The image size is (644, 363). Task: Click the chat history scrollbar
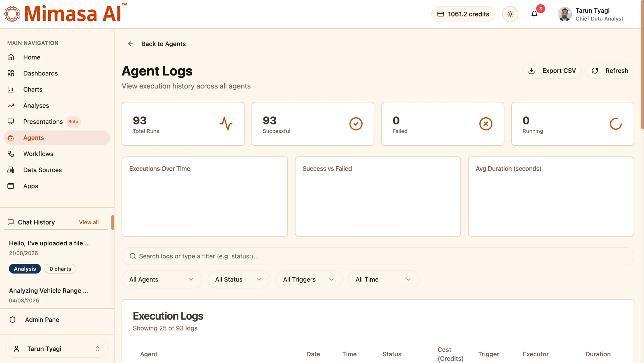click(x=113, y=223)
